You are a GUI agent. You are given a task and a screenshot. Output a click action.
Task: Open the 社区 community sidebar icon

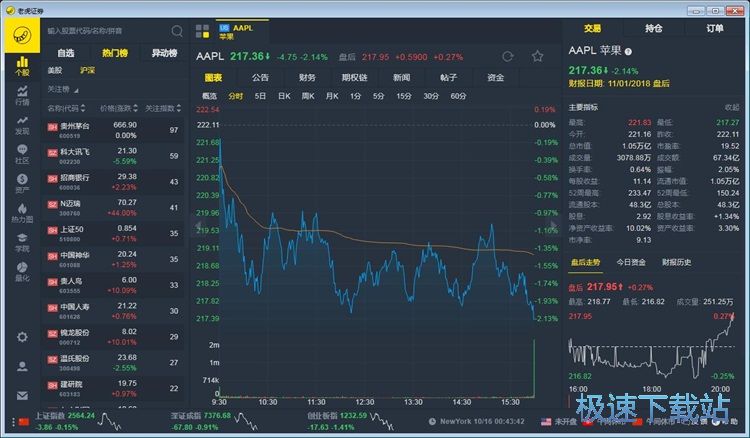(21, 154)
